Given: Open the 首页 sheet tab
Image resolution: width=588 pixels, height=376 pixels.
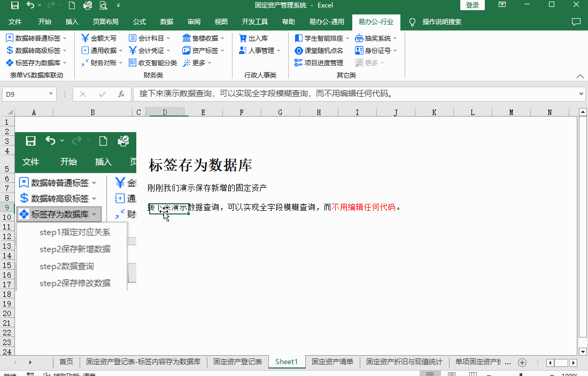Looking at the screenshot, I should (x=66, y=362).
